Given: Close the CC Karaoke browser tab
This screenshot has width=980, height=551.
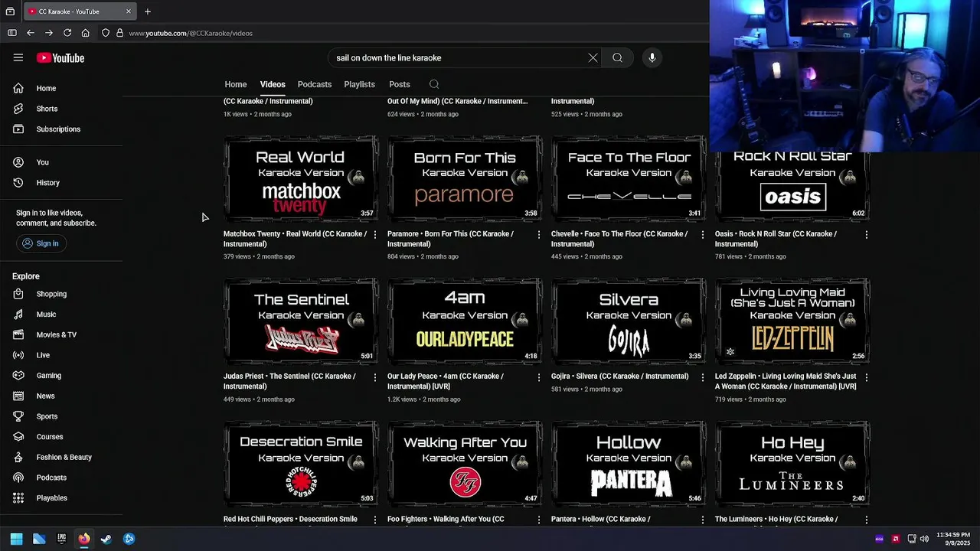Looking at the screenshot, I should (x=128, y=11).
